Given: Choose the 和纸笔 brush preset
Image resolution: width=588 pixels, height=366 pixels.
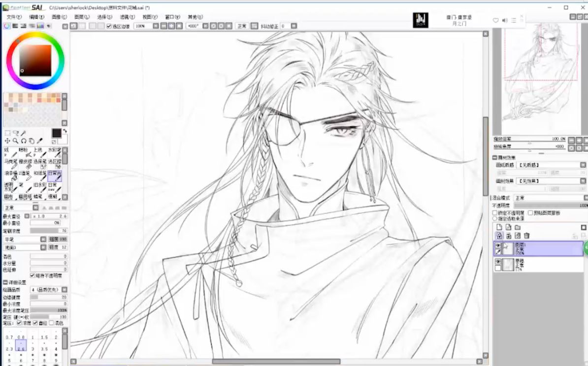Looking at the screenshot, I should (x=40, y=175).
